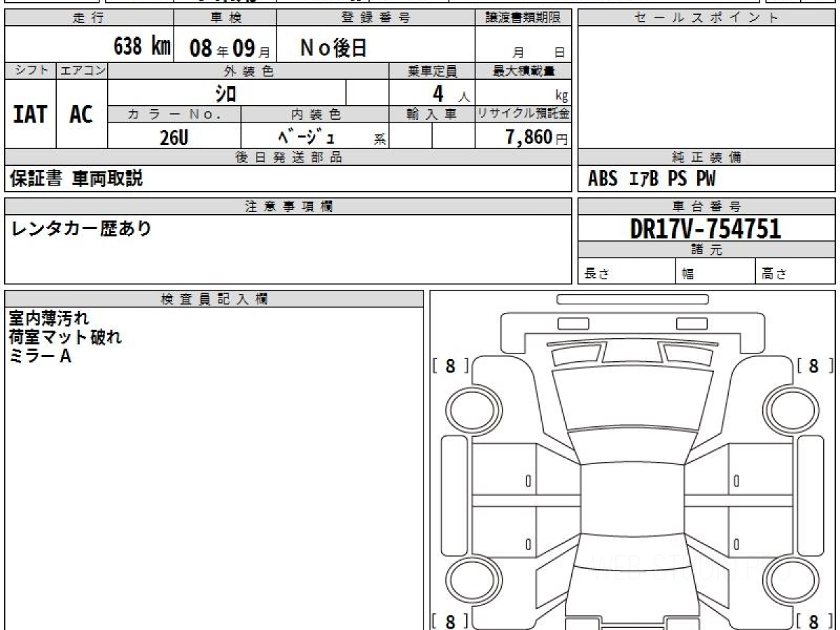Select the エアコン label
The image size is (840, 630).
click(x=82, y=71)
